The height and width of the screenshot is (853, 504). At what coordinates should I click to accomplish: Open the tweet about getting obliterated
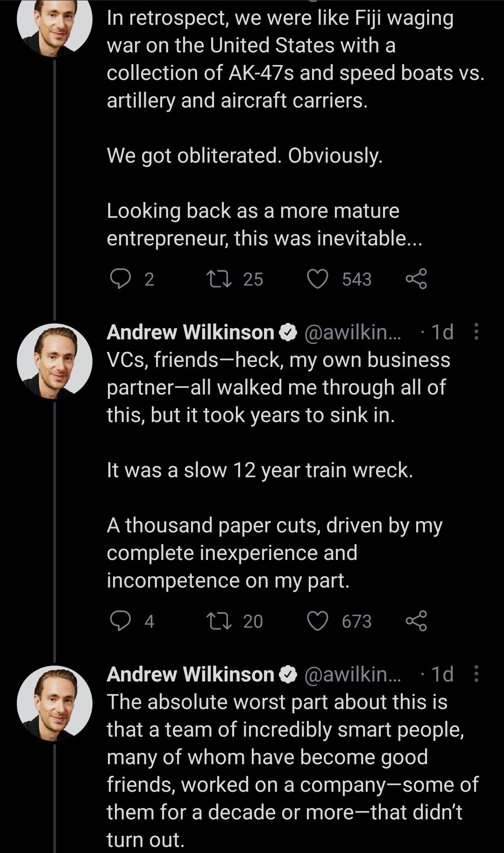[245, 156]
